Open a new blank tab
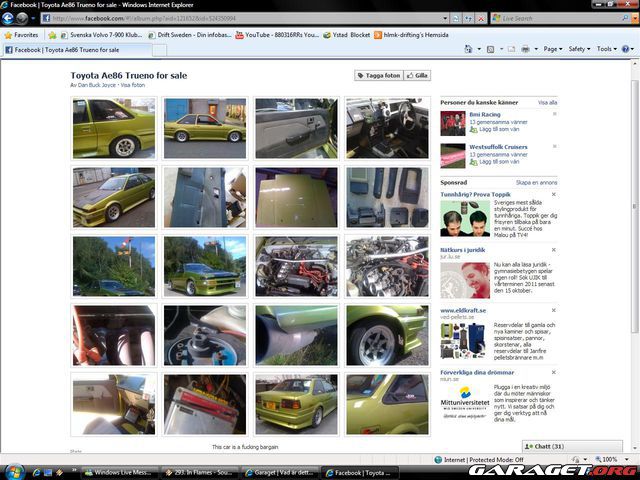The image size is (640, 480). tap(160, 50)
